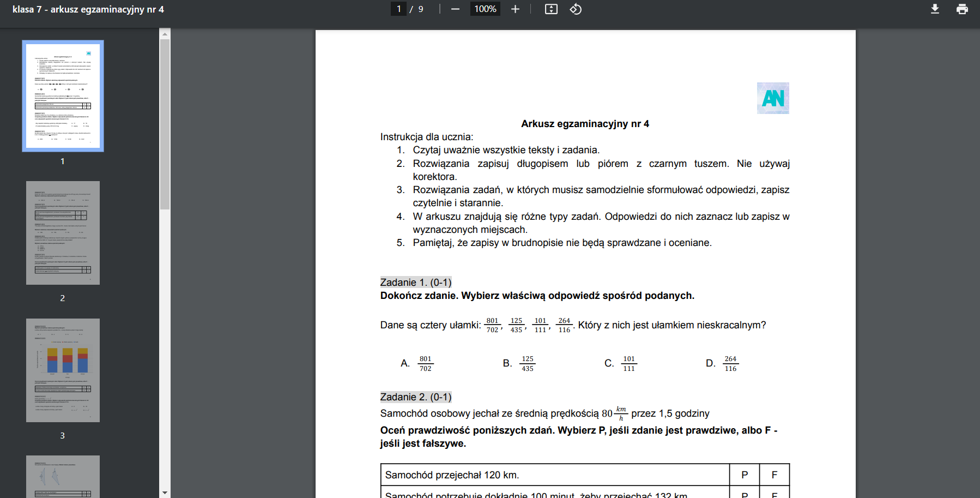Open page 1 thumbnail
Viewport: 980px width, 498px height.
click(x=63, y=96)
